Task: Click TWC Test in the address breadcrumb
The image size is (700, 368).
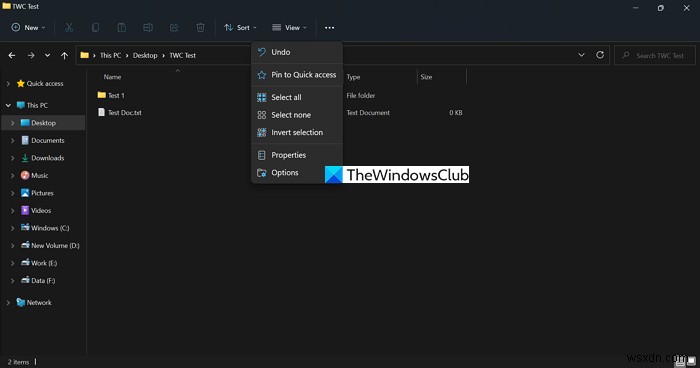Action: point(183,55)
